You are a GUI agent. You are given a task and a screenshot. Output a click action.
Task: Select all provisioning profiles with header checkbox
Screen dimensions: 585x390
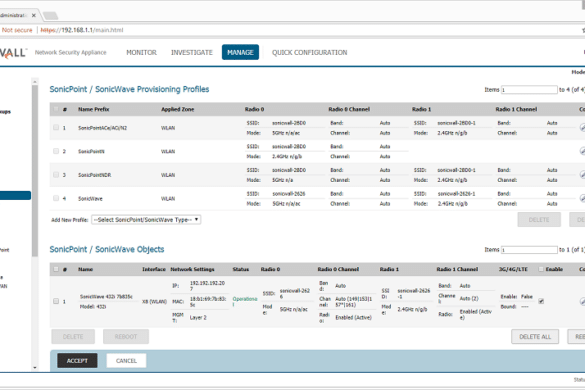point(56,109)
